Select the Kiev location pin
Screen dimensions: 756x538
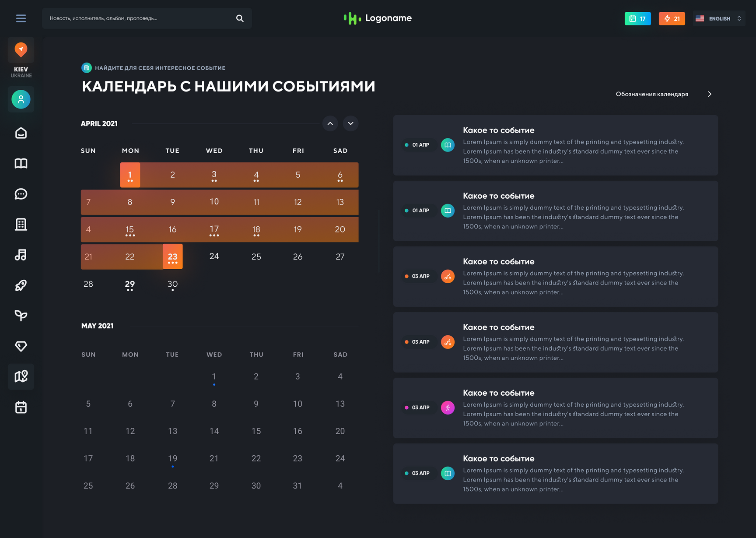pos(21,50)
